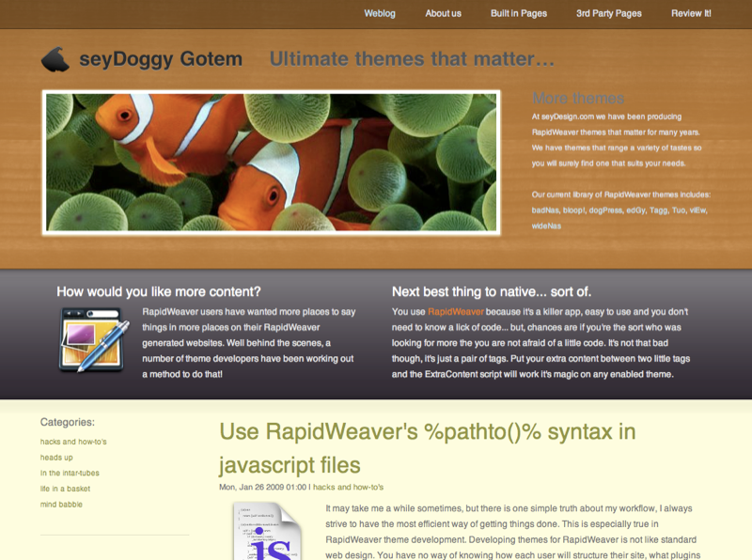The image size is (752, 560).
Task: Follow the orange RapidWeaver link
Action: point(456,311)
